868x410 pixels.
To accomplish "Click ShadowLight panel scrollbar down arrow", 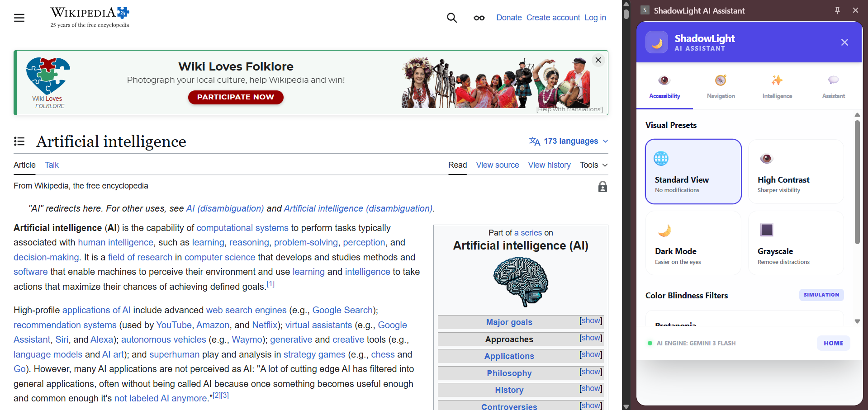I will coord(857,321).
